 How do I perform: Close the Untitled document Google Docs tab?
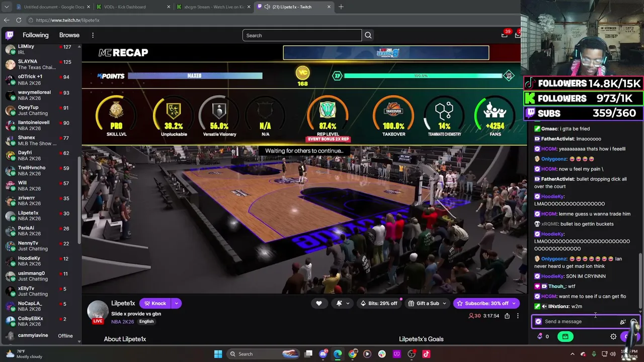[x=89, y=7]
